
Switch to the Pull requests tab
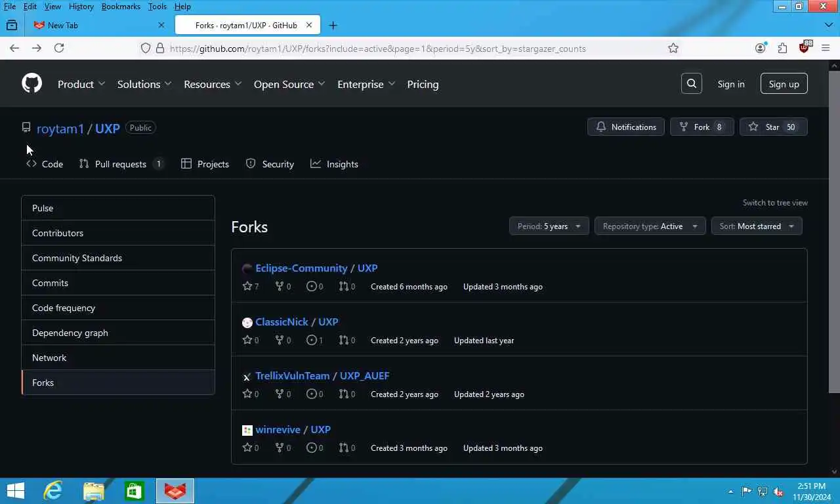(121, 164)
